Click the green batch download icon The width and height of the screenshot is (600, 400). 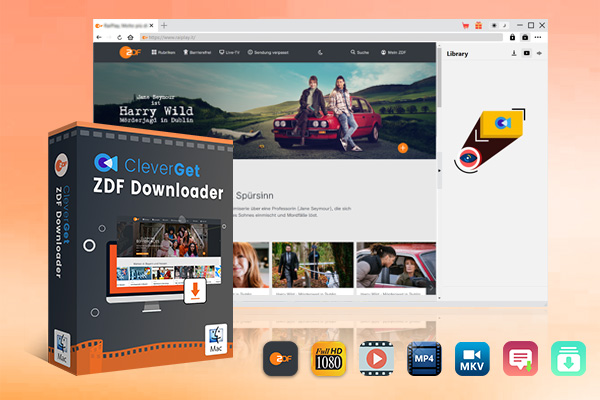(568, 359)
